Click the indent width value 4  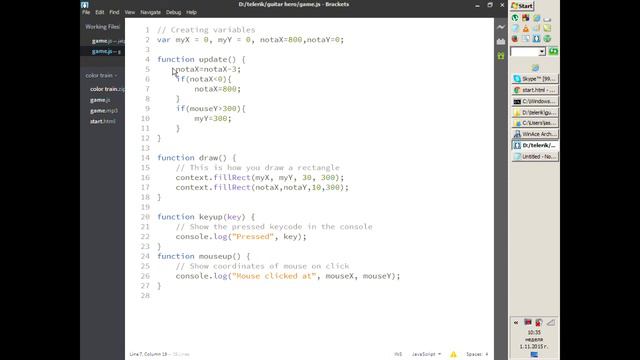[487, 354]
